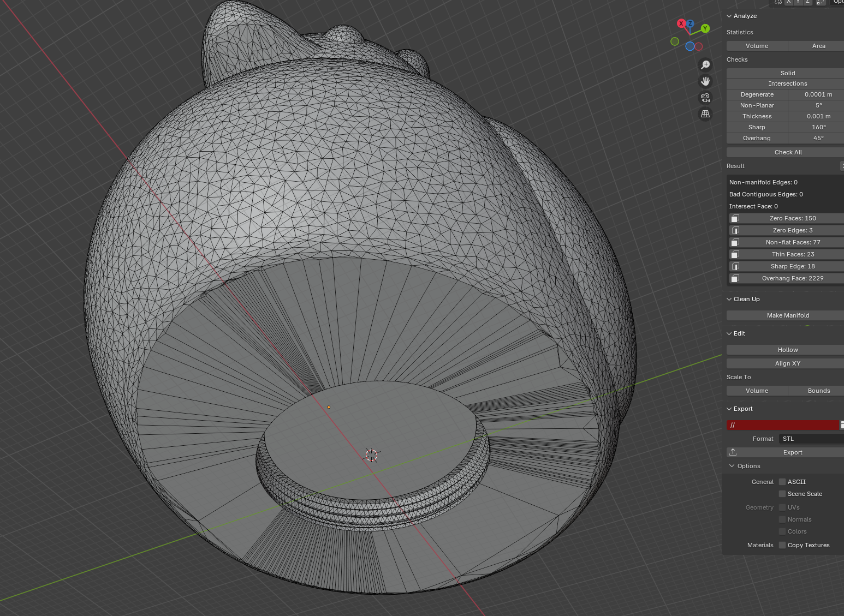Click the zoom magnifier viewport gizmo
This screenshot has height=616, width=844.
point(705,65)
